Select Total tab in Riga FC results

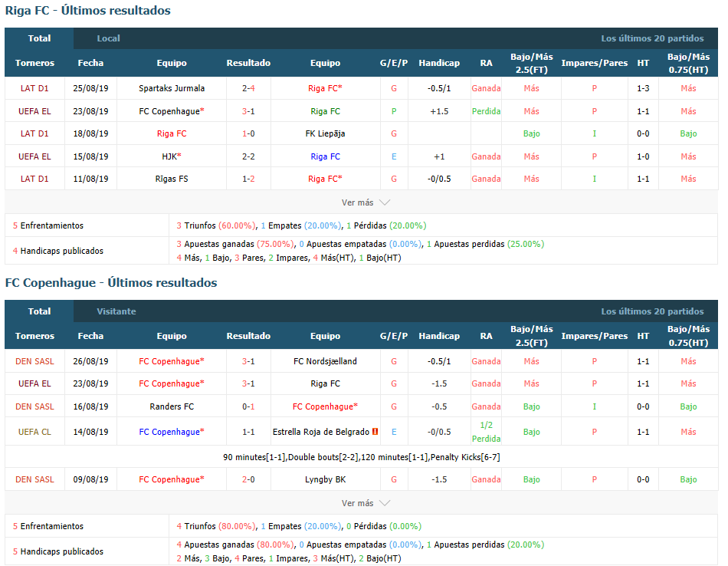point(39,38)
